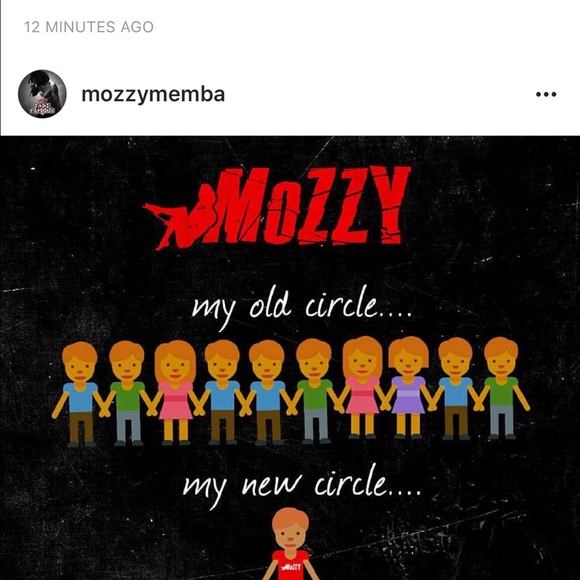Tap the 12 MINUTES AGO timestamp
The width and height of the screenshot is (580, 580).
[x=89, y=27]
